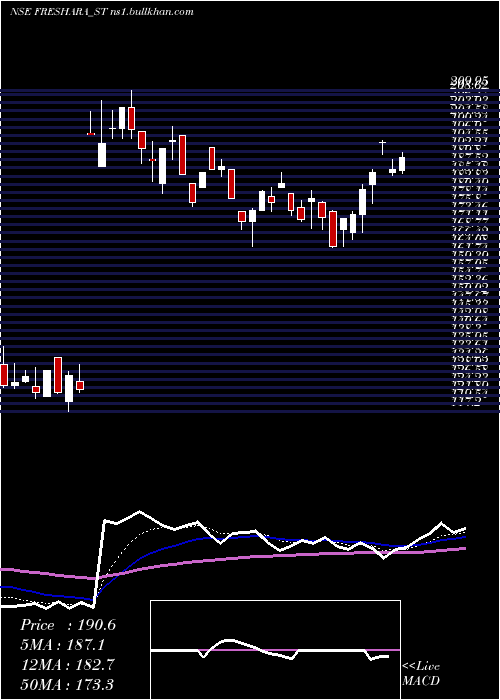Viewport: 500px width, 700px height.
Task: Click the 'NSE FRESHARA_ST ns1.bullkhan.com' title text
Action: coord(102,12)
